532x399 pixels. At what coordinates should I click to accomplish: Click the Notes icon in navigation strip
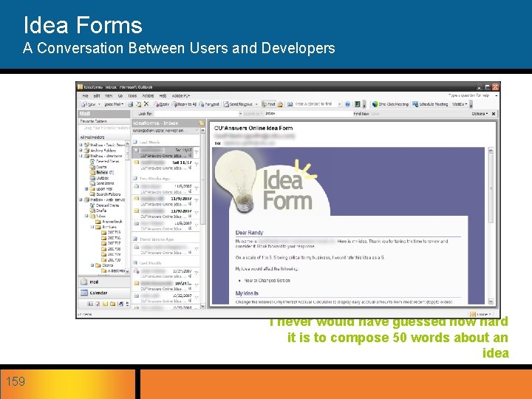tap(105, 304)
